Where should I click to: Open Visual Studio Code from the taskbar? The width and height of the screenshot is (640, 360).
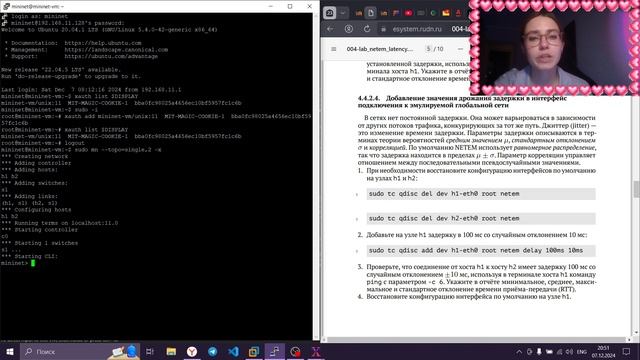click(233, 351)
